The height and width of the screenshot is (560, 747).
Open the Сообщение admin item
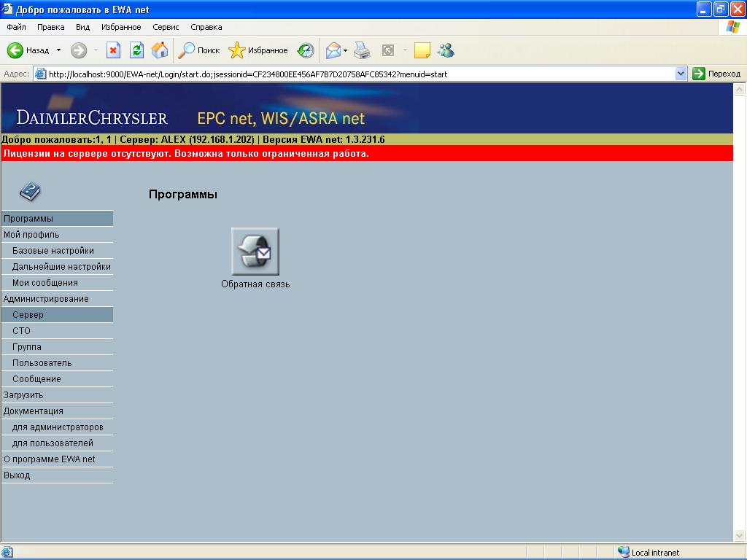click(57, 379)
